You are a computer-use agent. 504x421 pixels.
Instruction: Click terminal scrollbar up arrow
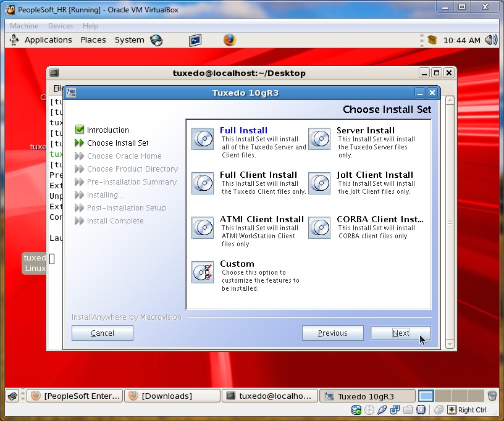click(x=450, y=101)
